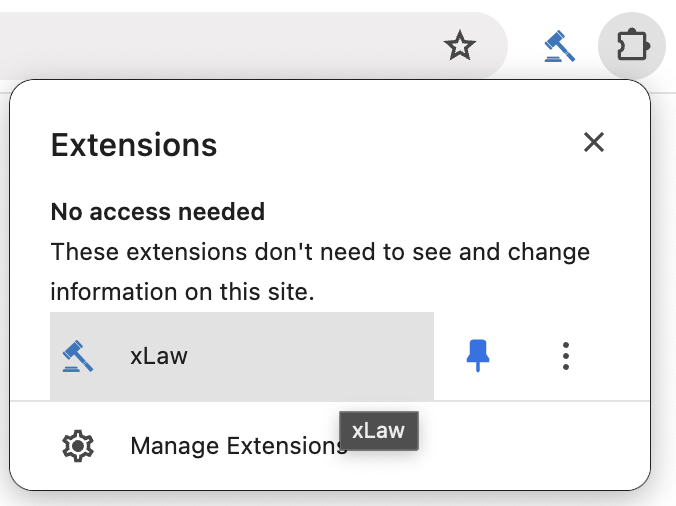Screen dimensions: 676x506
Task: Click the gear icon beside Manage Extensions
Action: pyautogui.click(x=78, y=446)
